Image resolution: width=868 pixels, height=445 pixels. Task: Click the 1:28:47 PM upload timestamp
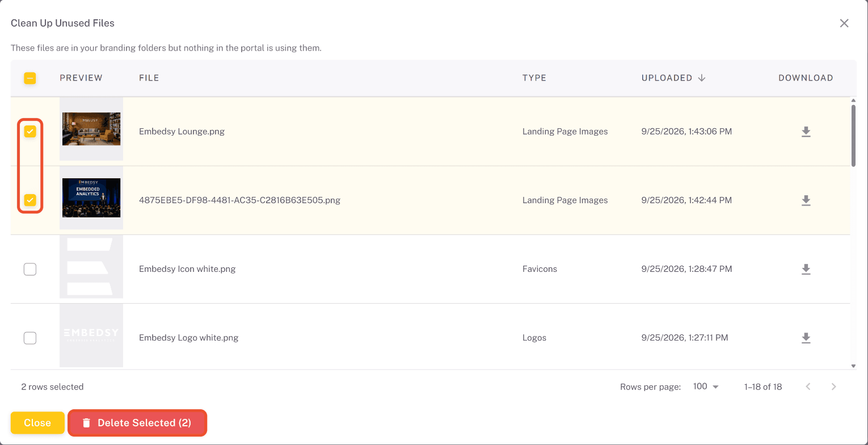pos(687,269)
